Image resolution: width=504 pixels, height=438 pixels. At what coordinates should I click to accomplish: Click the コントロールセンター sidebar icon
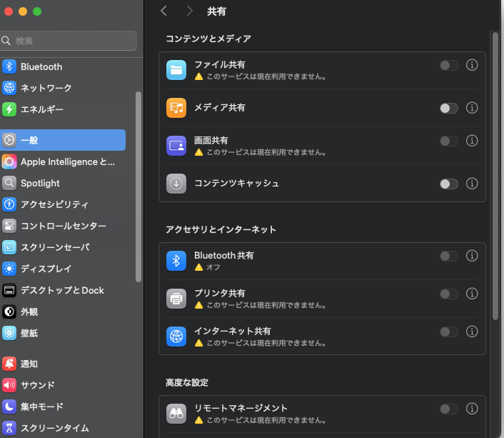tap(9, 226)
